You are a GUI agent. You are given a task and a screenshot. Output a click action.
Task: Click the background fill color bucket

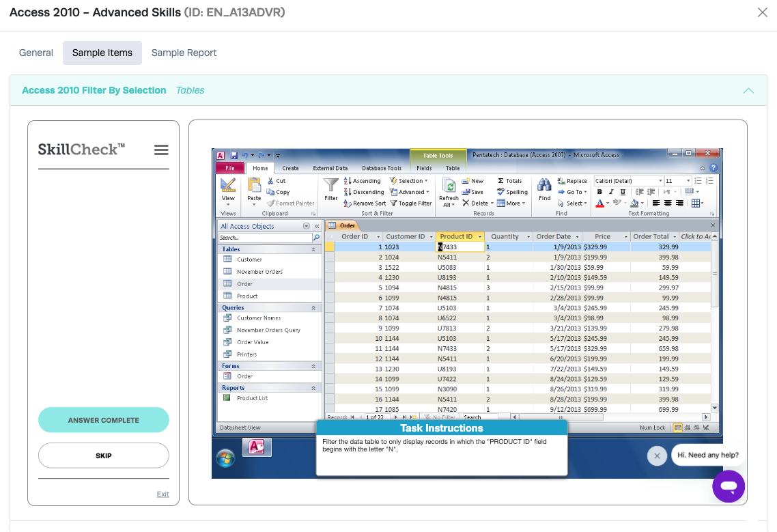(x=635, y=204)
